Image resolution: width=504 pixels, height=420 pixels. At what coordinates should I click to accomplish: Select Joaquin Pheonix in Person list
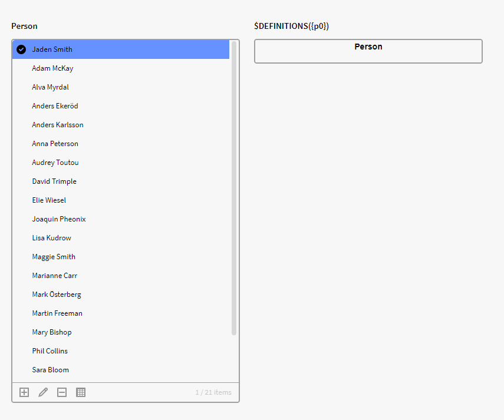[59, 219]
